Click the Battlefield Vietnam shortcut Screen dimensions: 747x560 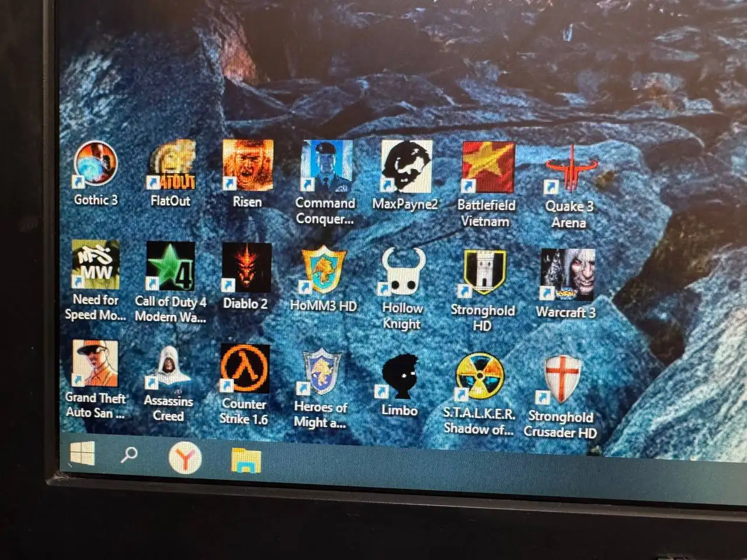point(488,169)
